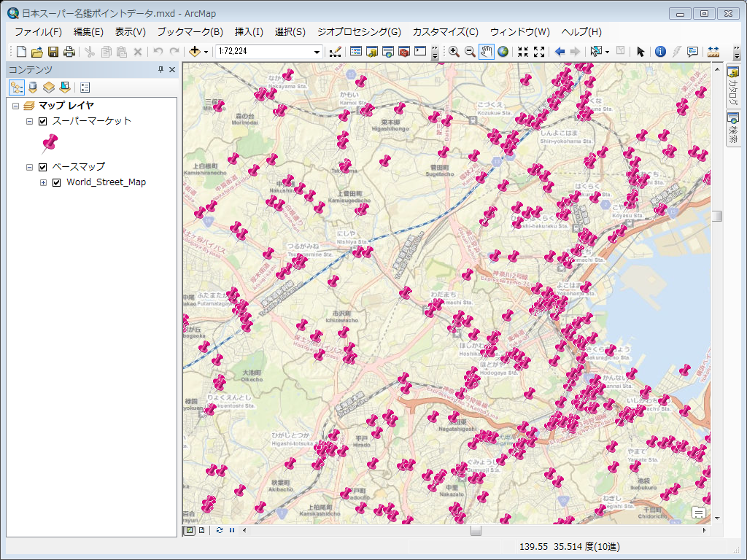The height and width of the screenshot is (560, 747).
Task: Open the ArcToolbox window
Action: (404, 52)
